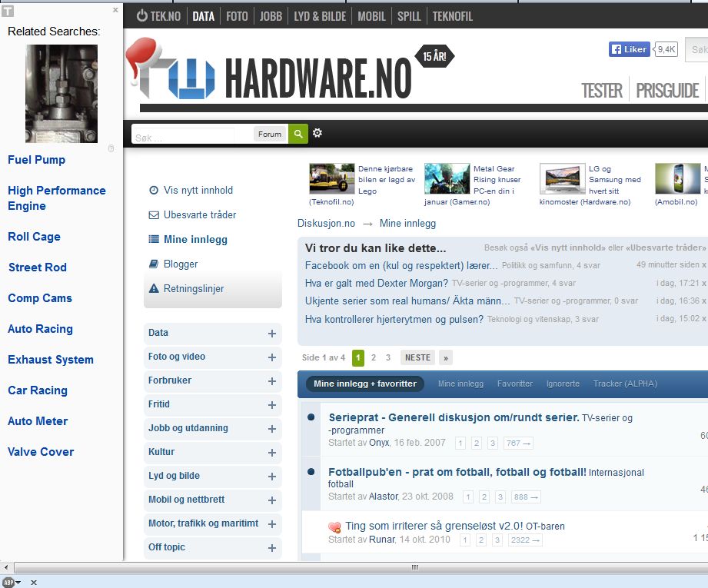Click the forum Søk input field
This screenshot has height=588, width=708.
[183, 135]
